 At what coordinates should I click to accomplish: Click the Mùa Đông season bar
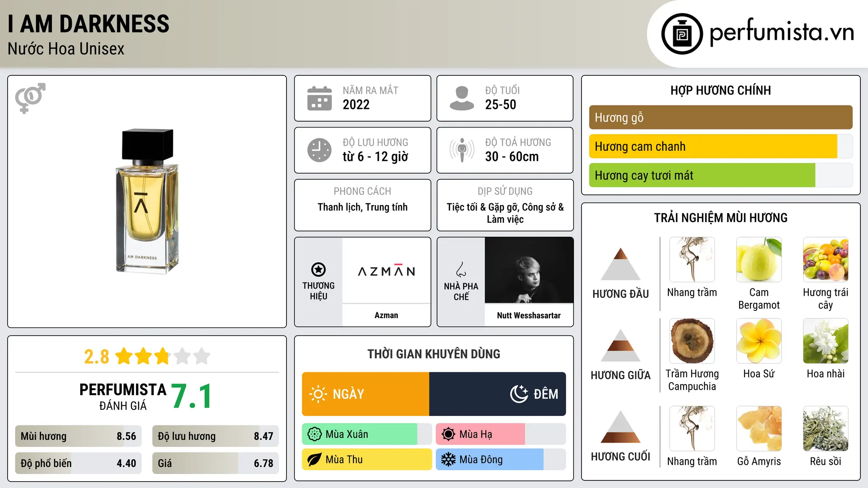pyautogui.click(x=501, y=460)
